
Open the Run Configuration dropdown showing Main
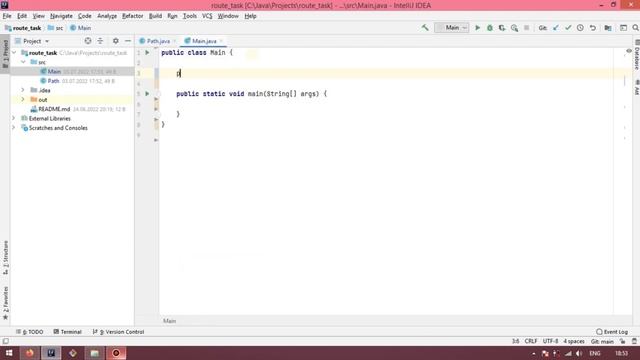(x=452, y=28)
